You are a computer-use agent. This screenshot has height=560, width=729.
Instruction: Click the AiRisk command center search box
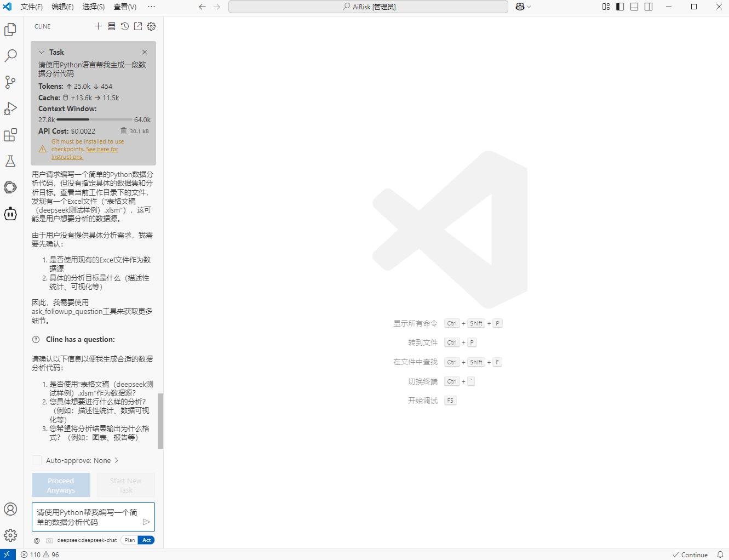pyautogui.click(x=368, y=7)
